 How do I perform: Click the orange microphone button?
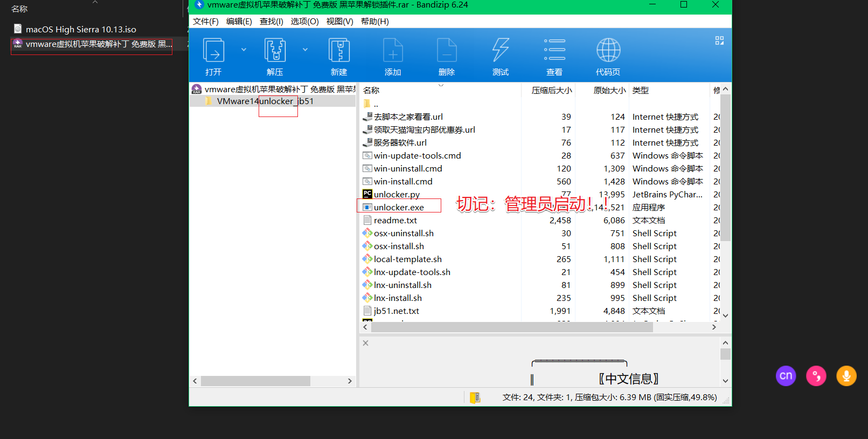(846, 376)
